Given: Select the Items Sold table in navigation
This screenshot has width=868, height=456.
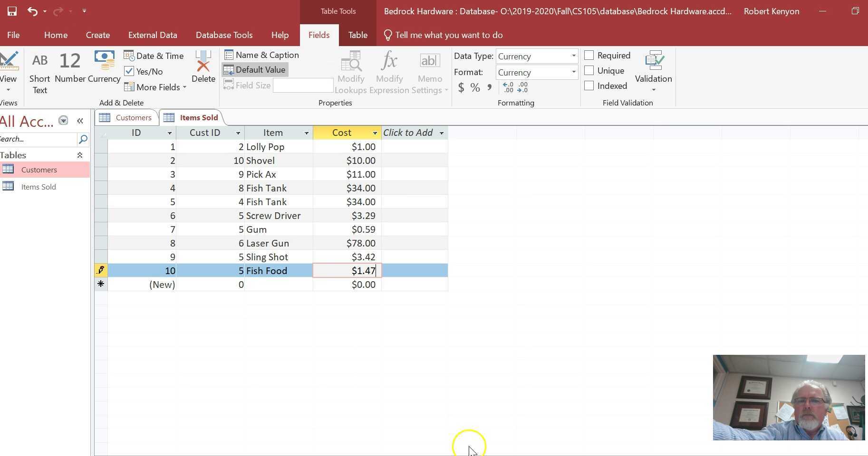Looking at the screenshot, I should 38,187.
